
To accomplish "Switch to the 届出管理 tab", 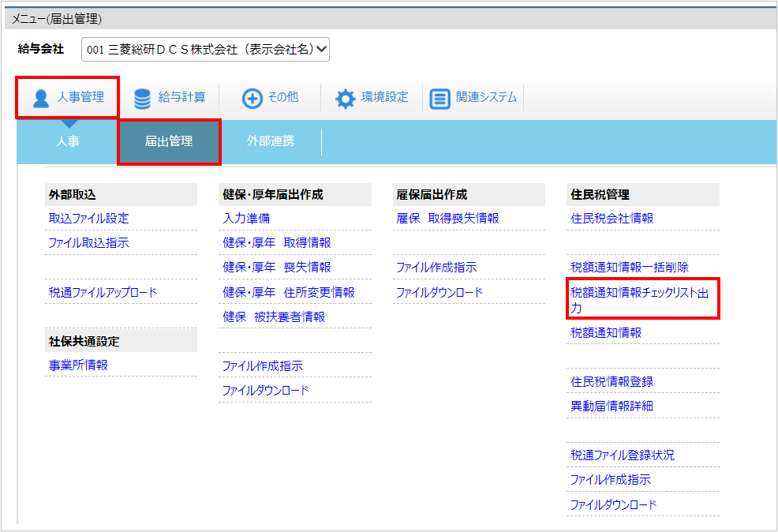I will pos(169,141).
